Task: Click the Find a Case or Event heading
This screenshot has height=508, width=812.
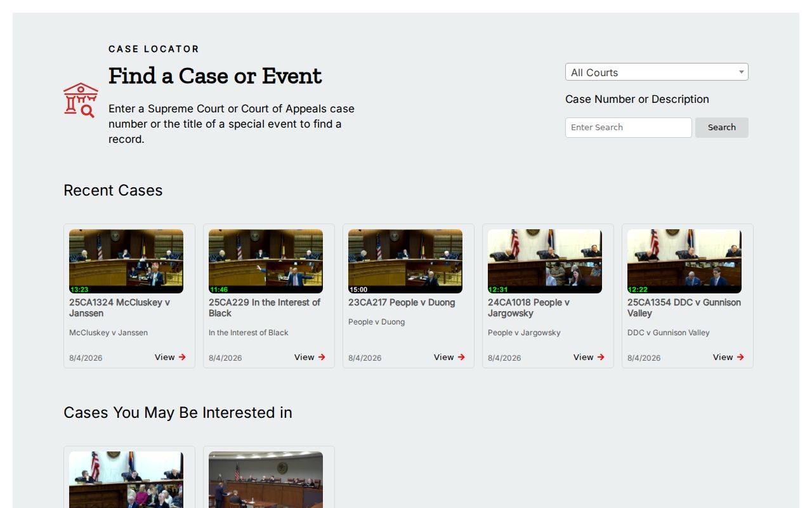Action: tap(215, 76)
